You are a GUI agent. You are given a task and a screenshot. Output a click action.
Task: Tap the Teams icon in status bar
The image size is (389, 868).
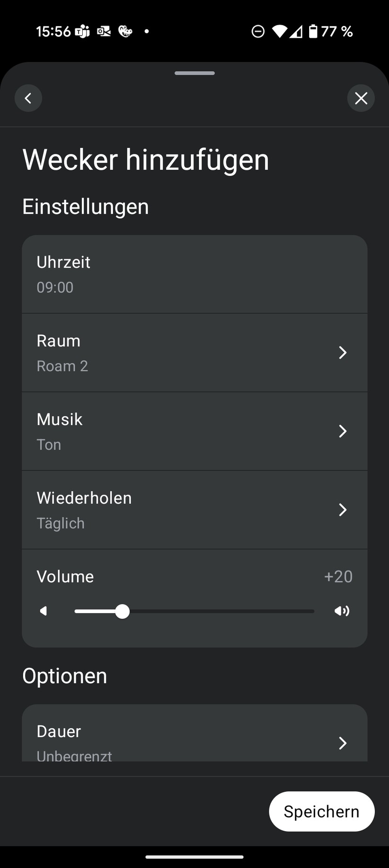click(x=82, y=32)
